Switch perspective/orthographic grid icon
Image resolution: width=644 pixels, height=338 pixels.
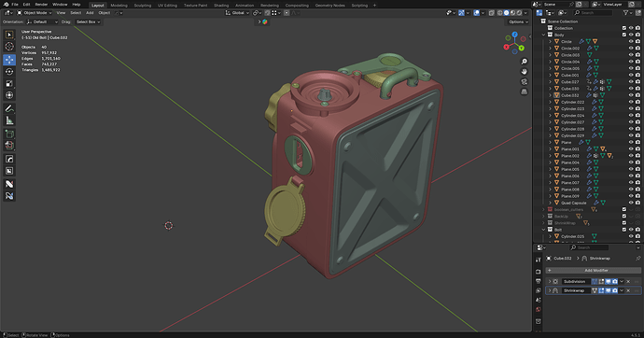click(525, 92)
